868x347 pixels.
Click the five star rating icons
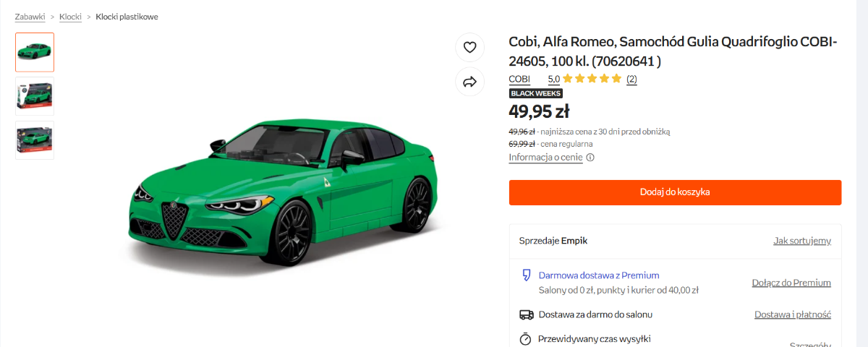[592, 79]
